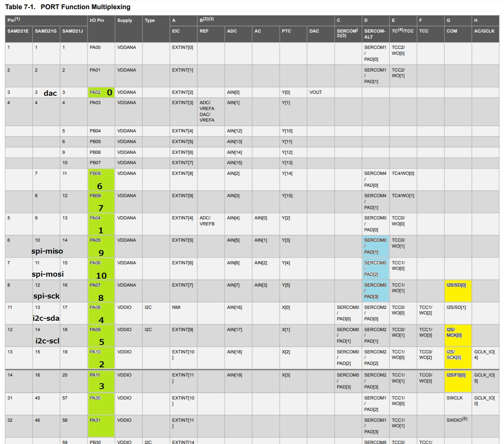Click the AIN[19] cell
This screenshot has width=504, height=444.
coord(238,381)
